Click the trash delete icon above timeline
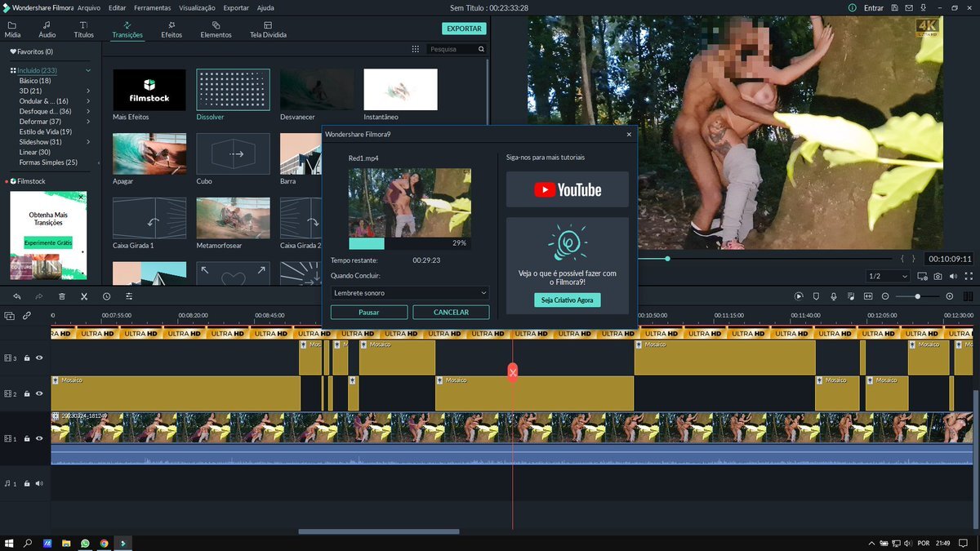Image resolution: width=980 pixels, height=551 pixels. [x=62, y=296]
